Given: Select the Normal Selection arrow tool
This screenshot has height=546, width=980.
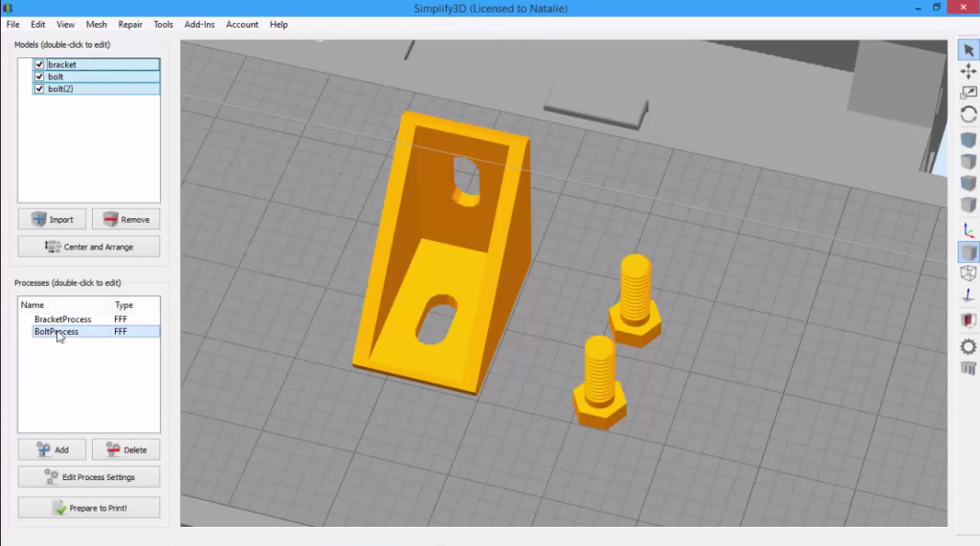Looking at the screenshot, I should click(969, 50).
